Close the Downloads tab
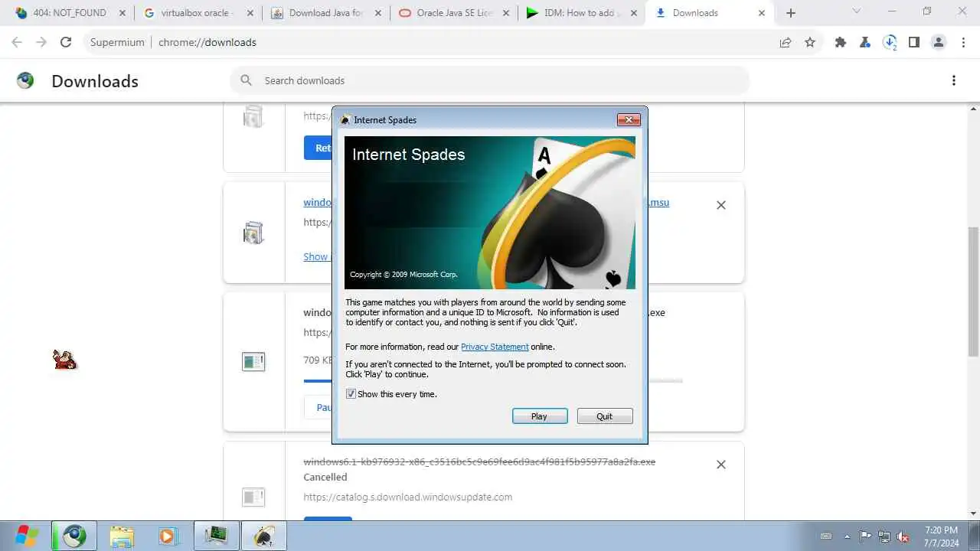 click(761, 13)
